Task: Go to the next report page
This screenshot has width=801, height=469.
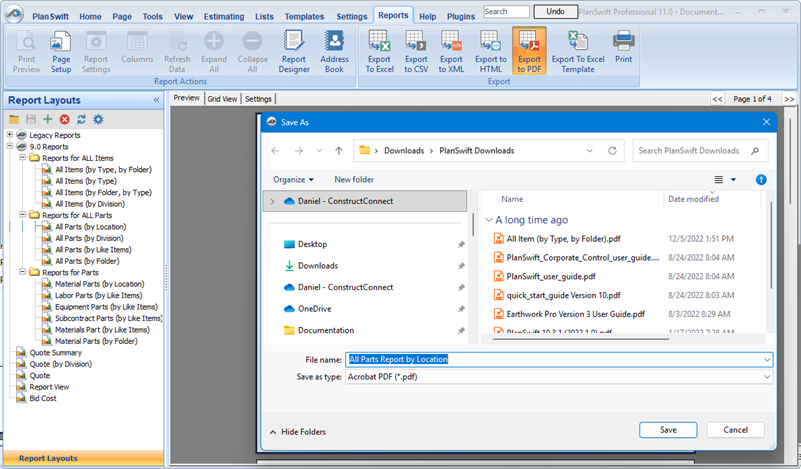Action: (x=789, y=99)
